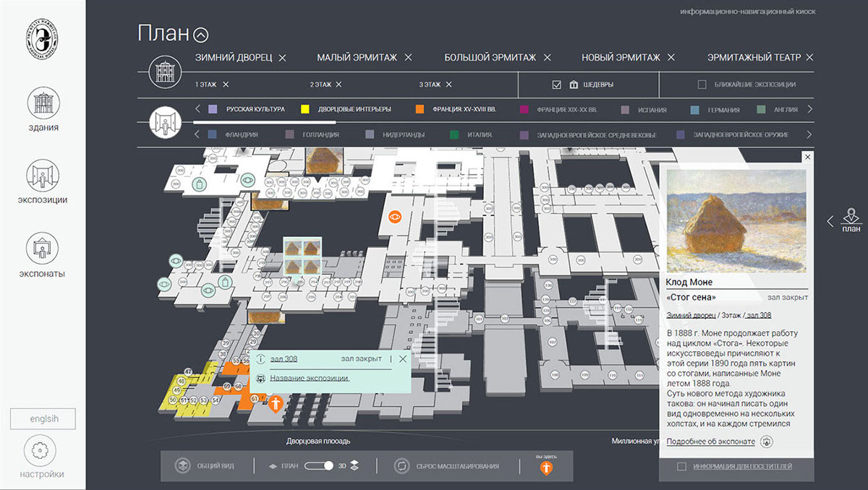Click the 3D layers icon
The height and width of the screenshot is (490, 868).
(x=354, y=466)
